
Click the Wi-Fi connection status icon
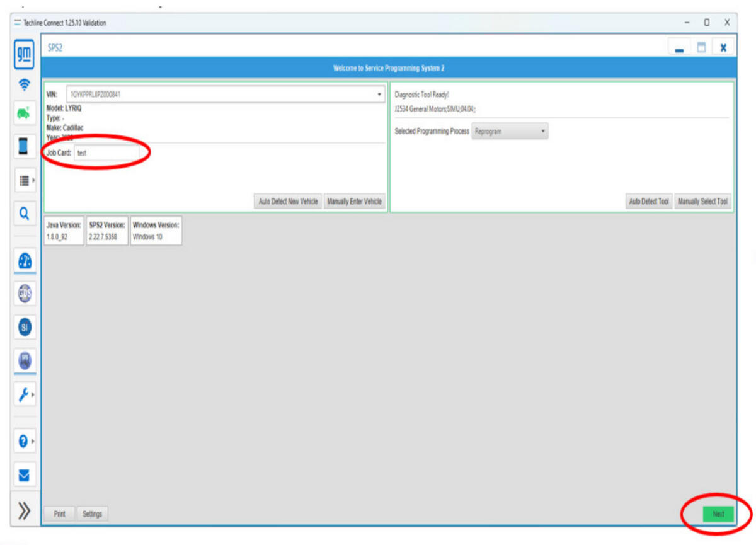coord(24,84)
